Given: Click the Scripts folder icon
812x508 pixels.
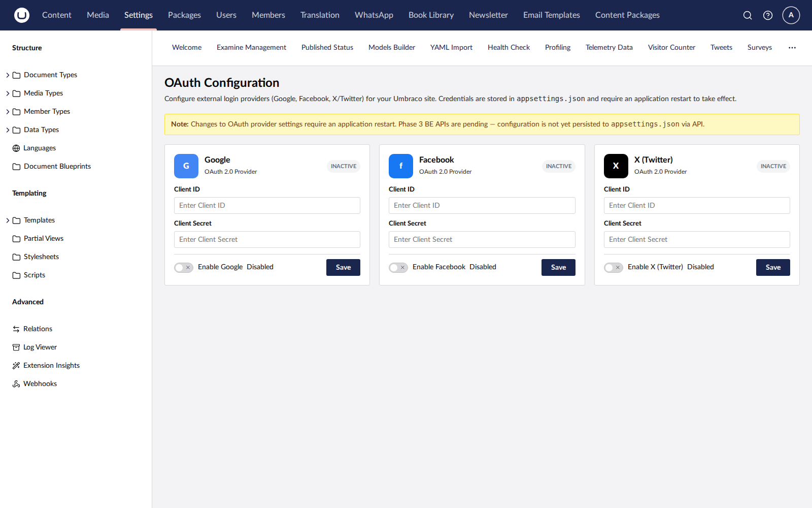Looking at the screenshot, I should click(16, 275).
